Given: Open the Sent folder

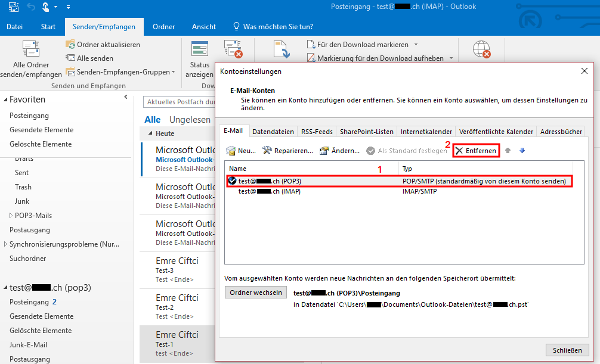Looking at the screenshot, I should pyautogui.click(x=22, y=173).
